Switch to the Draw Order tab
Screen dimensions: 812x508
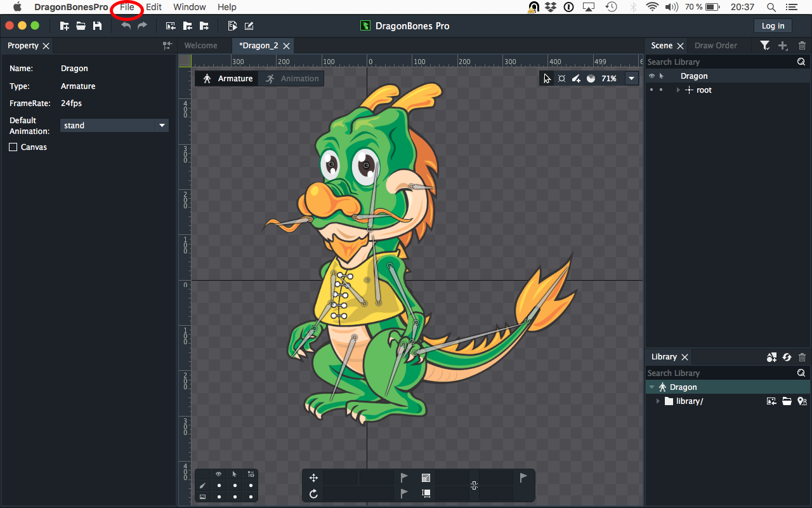pyautogui.click(x=716, y=46)
